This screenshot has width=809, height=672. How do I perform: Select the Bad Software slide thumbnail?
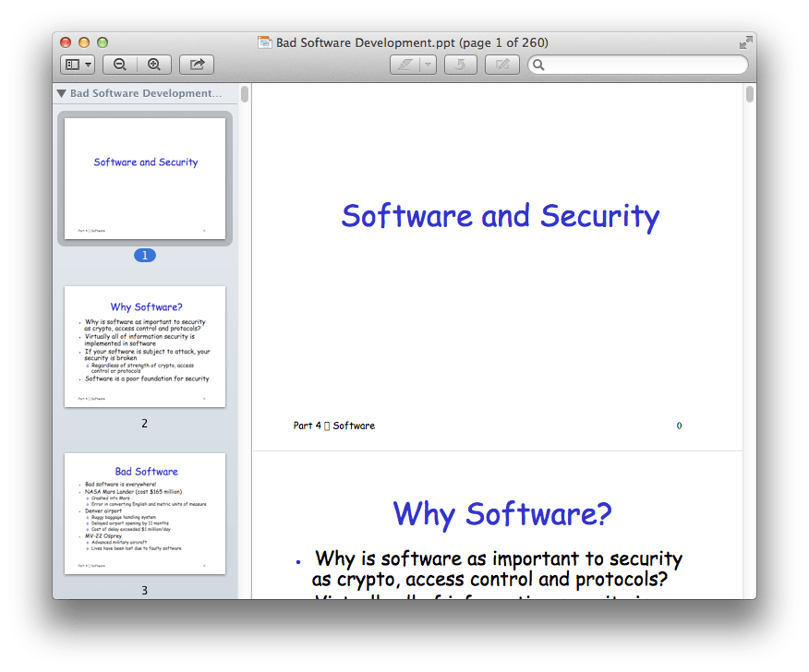(x=144, y=513)
